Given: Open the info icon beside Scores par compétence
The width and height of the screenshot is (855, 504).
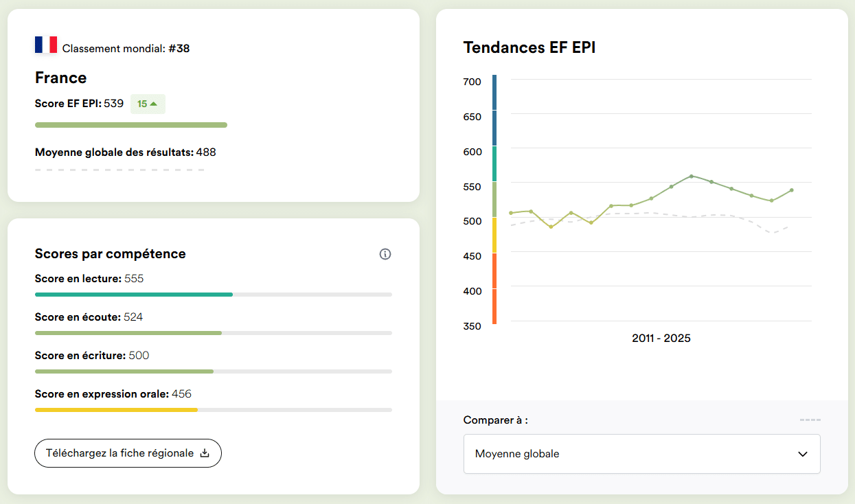Looking at the screenshot, I should [385, 254].
